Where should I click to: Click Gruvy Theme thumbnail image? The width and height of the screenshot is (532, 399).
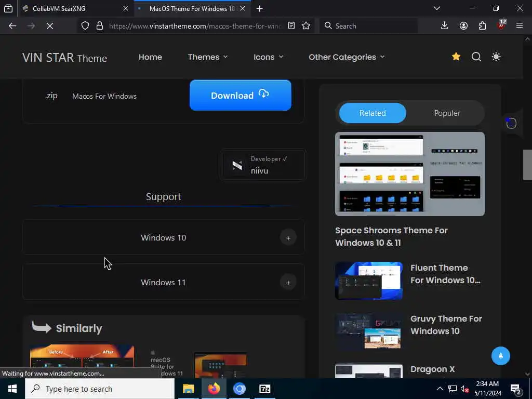coord(369,331)
